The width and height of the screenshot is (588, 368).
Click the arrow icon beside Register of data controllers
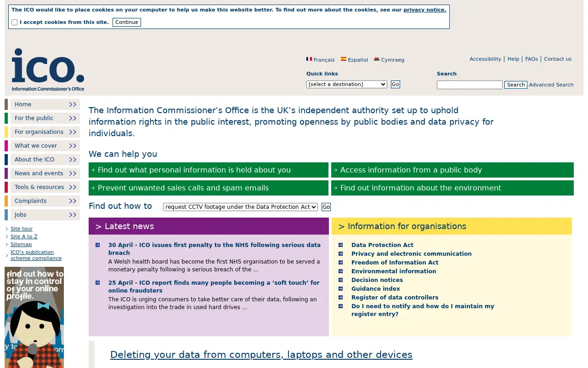click(x=340, y=298)
